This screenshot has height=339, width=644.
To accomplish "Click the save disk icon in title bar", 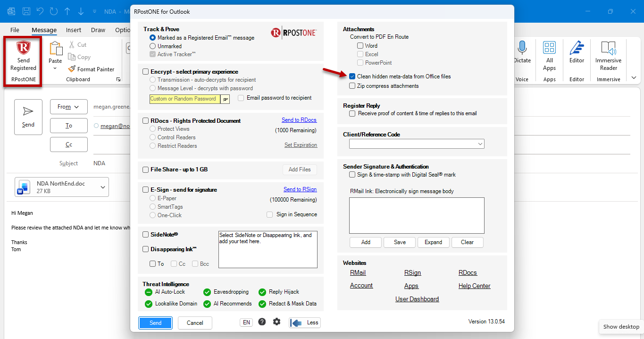I will point(26,11).
